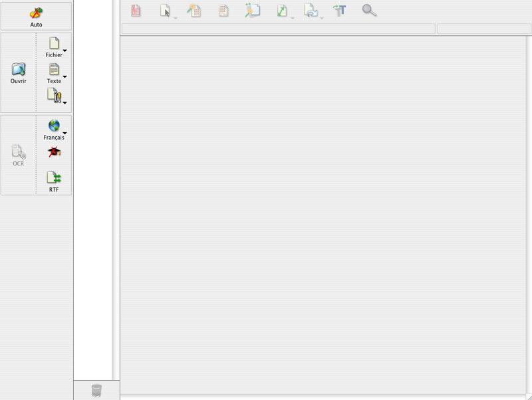Viewport: 532px width, 400px height.
Task: Click the page list vertical scrollbar
Action: coord(116,190)
